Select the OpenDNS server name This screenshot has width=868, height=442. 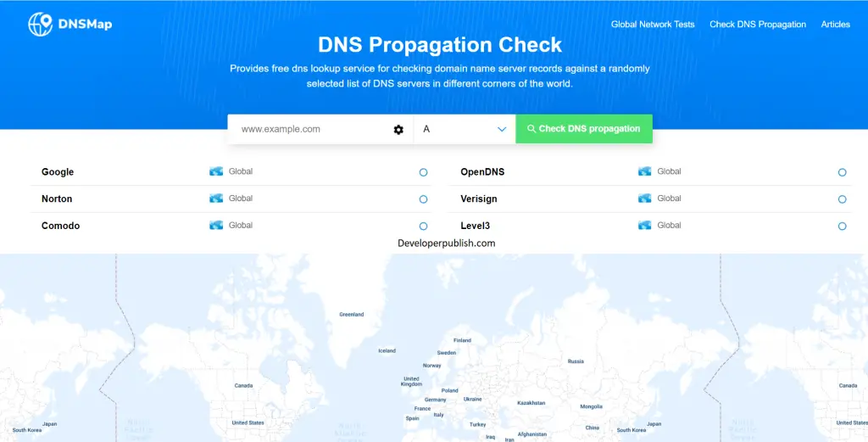click(482, 171)
